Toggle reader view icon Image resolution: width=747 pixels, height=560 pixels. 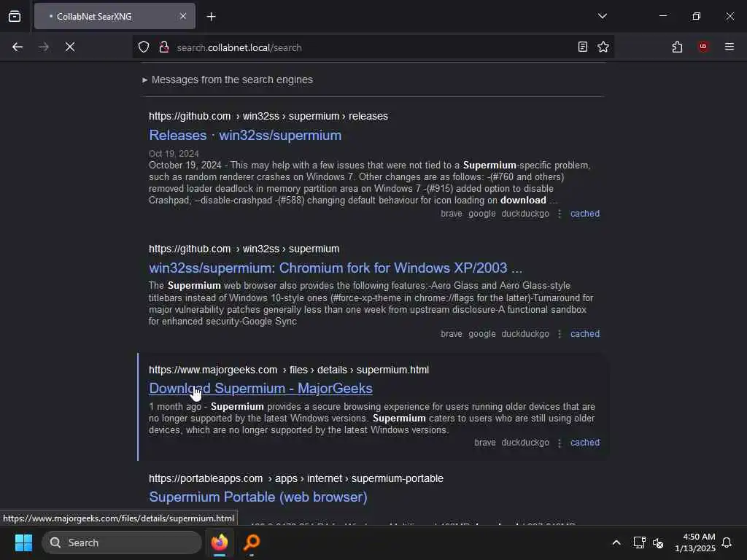[582, 47]
